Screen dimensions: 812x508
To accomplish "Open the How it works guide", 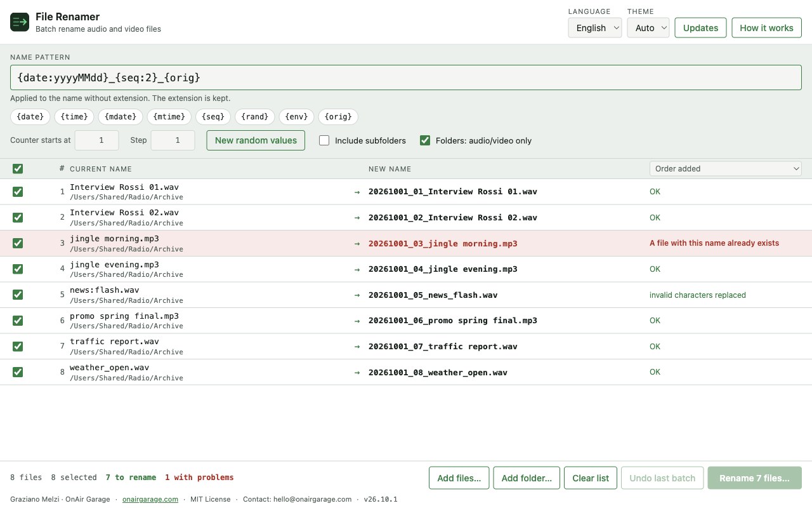I will click(766, 28).
